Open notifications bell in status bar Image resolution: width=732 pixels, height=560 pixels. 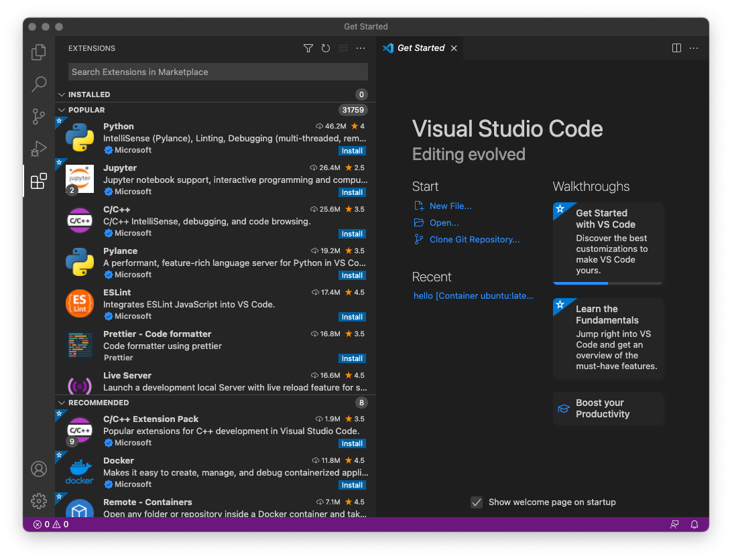[694, 524]
